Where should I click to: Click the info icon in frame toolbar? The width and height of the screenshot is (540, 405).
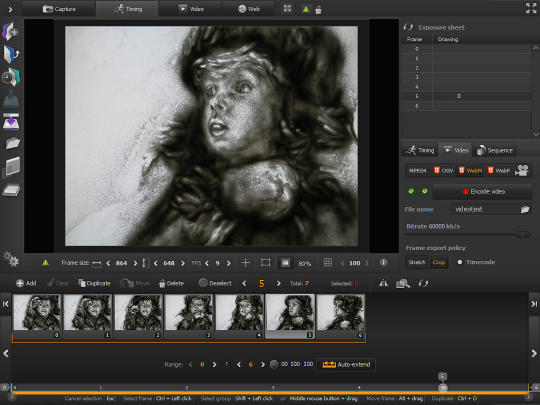383,262
